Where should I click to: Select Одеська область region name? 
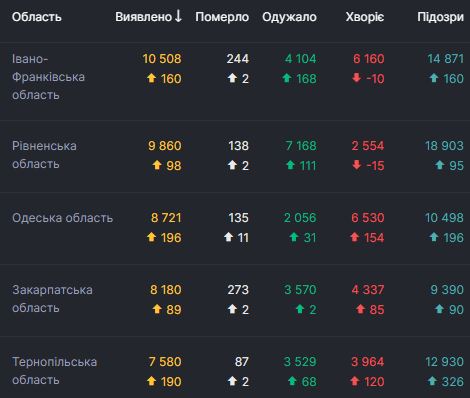tap(63, 218)
